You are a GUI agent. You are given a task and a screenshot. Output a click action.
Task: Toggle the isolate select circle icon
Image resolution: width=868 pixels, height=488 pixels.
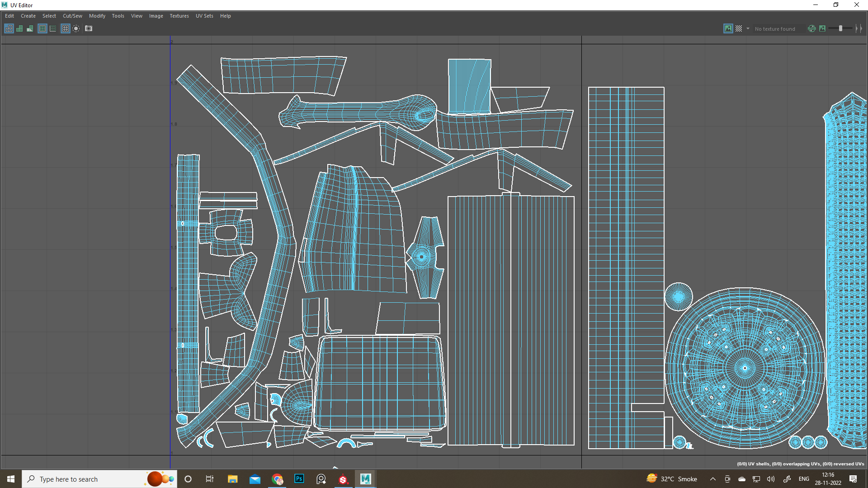[x=76, y=28]
